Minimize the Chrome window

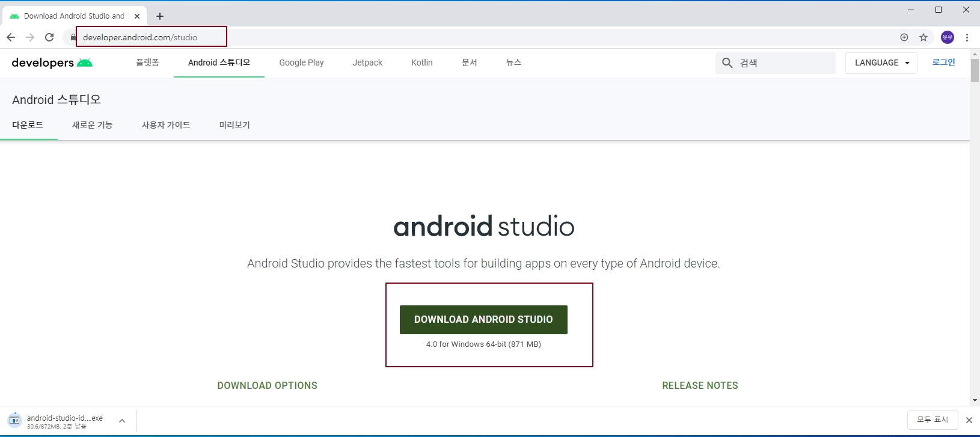coord(911,10)
